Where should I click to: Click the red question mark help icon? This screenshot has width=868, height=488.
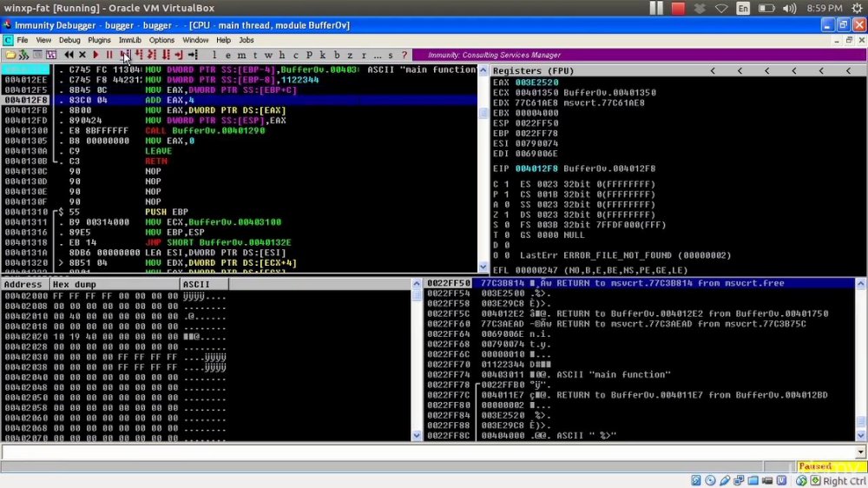404,55
